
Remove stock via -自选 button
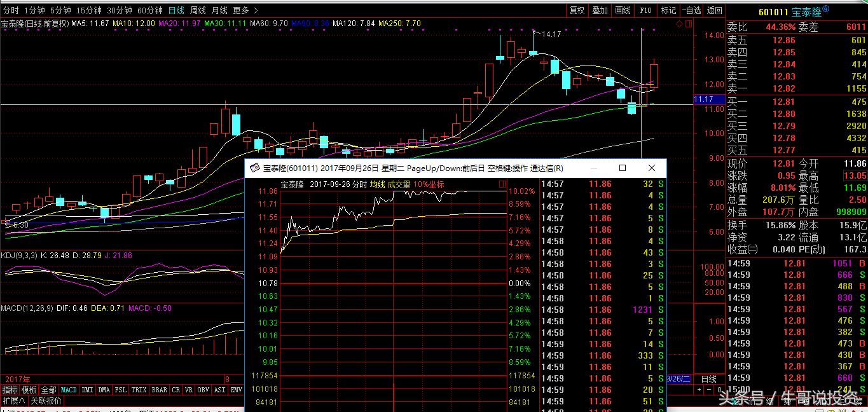[692, 10]
